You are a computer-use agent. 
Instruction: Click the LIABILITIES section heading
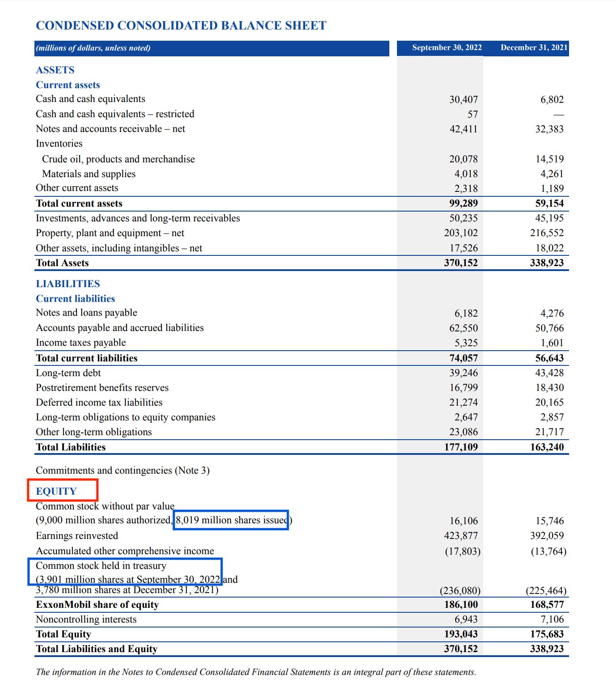(x=68, y=283)
